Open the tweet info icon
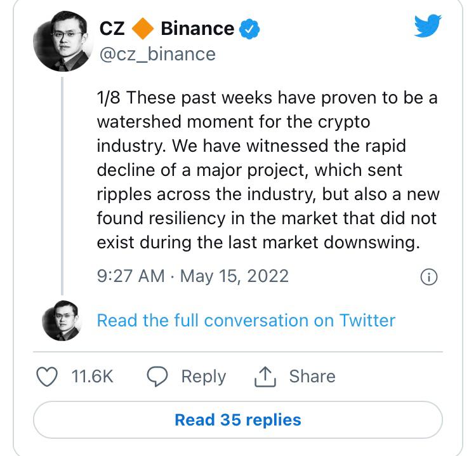 click(x=430, y=277)
